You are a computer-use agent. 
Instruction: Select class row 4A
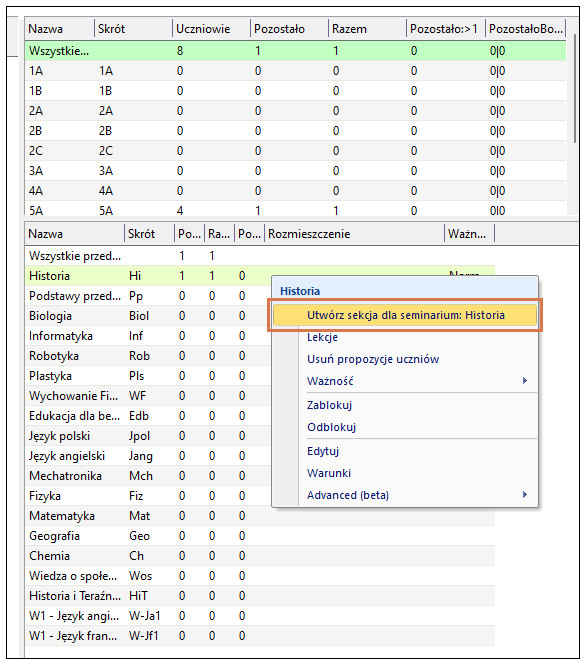296,190
